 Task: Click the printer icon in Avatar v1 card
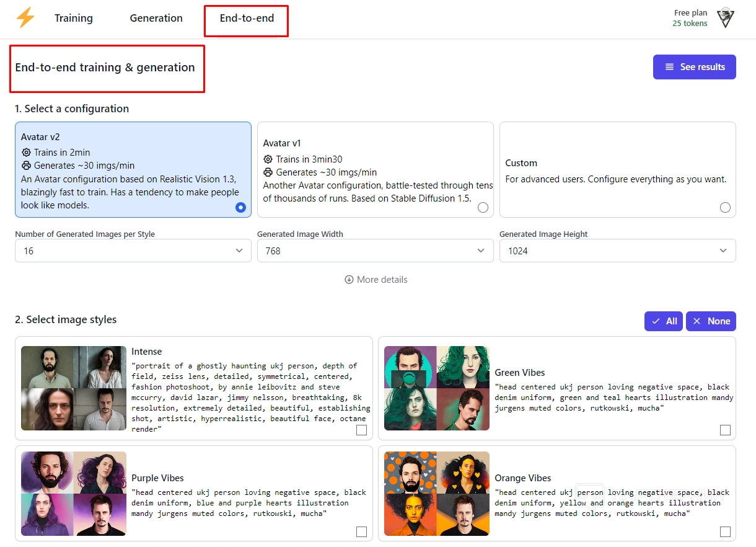pos(268,172)
